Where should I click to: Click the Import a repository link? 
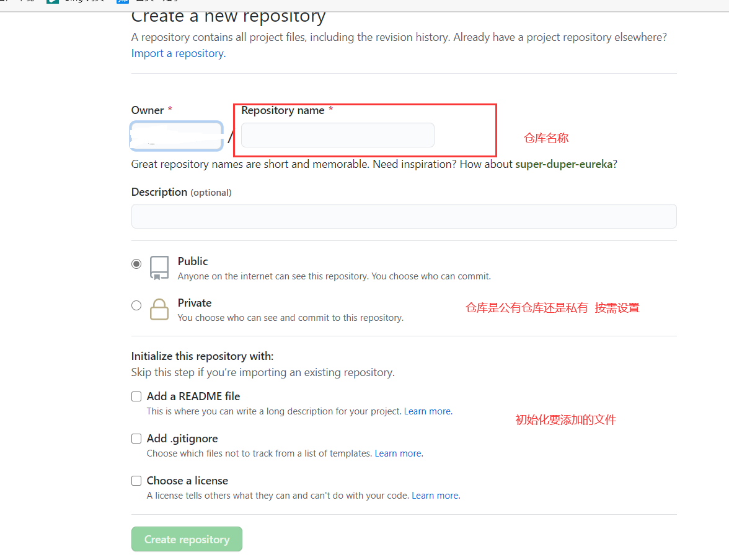click(178, 53)
